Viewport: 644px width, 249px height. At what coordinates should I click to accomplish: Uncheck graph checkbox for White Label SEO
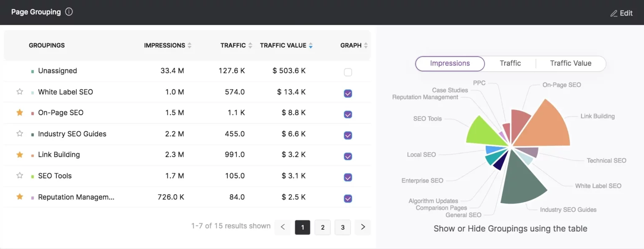[348, 93]
